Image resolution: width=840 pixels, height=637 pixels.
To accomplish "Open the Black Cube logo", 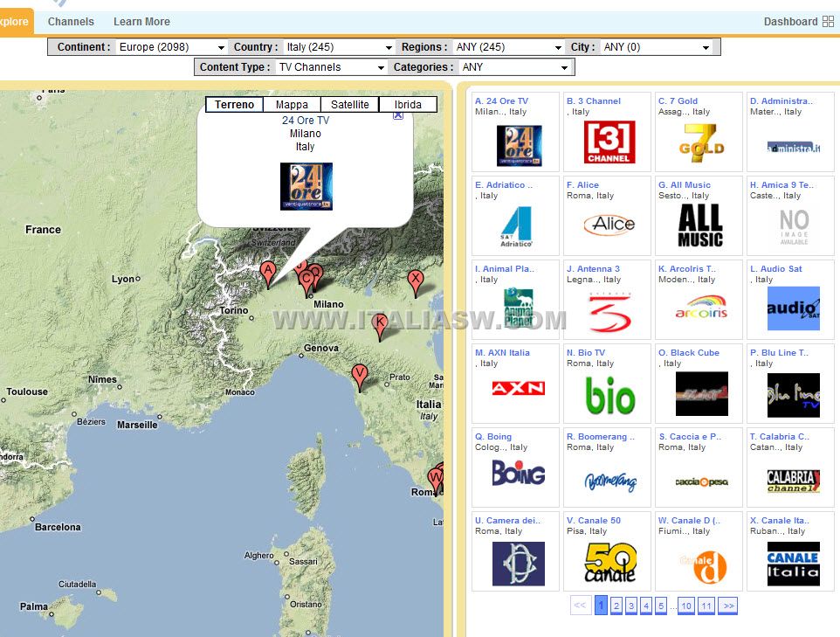I will (x=702, y=394).
